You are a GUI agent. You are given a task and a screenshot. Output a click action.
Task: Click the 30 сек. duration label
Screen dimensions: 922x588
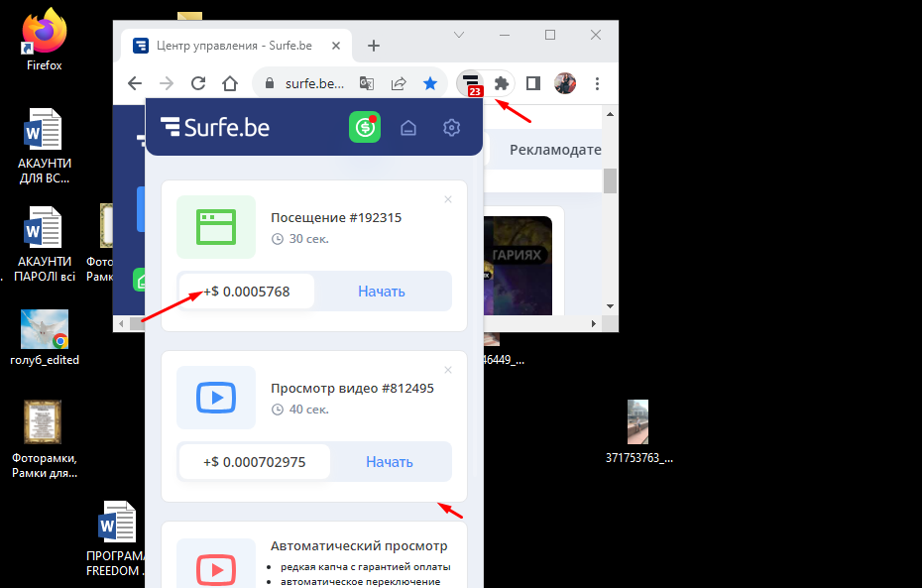[300, 239]
